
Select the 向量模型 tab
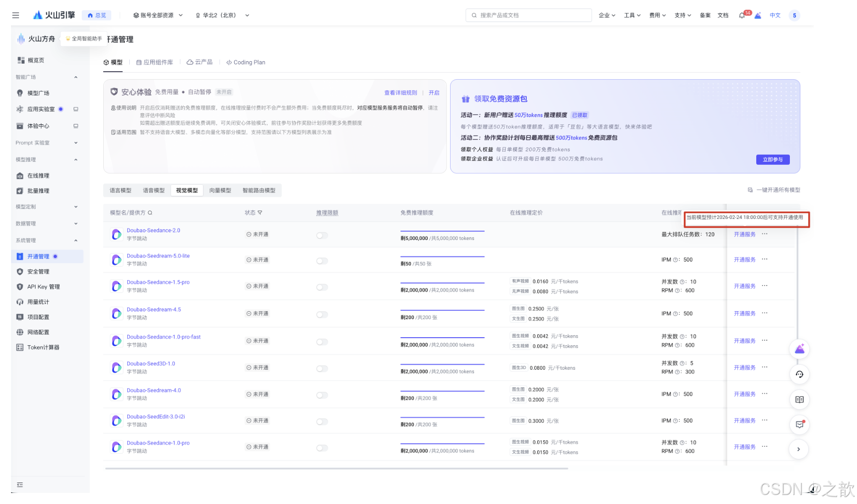[x=221, y=190]
